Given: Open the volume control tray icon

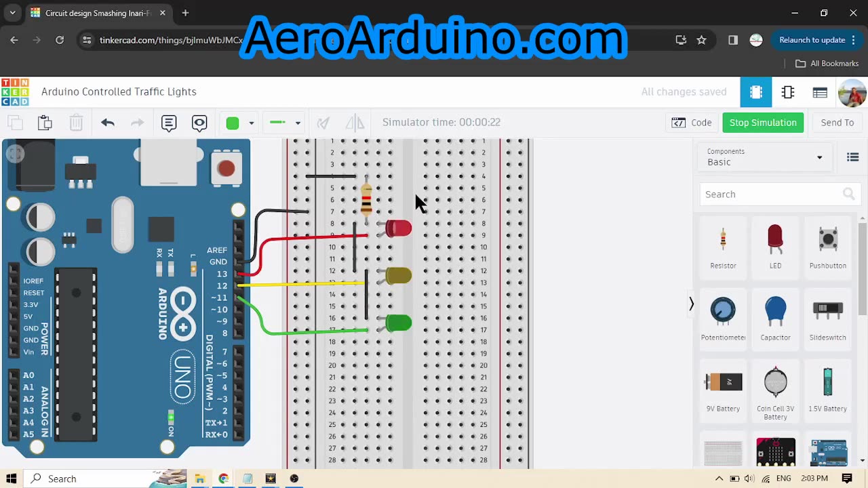Looking at the screenshot, I should (x=749, y=479).
